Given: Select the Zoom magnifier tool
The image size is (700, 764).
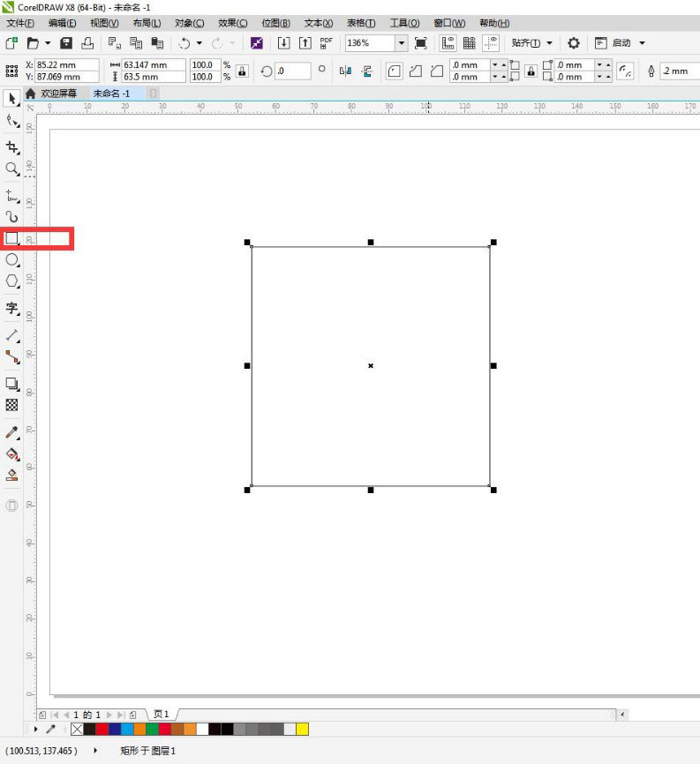Looking at the screenshot, I should [x=12, y=169].
